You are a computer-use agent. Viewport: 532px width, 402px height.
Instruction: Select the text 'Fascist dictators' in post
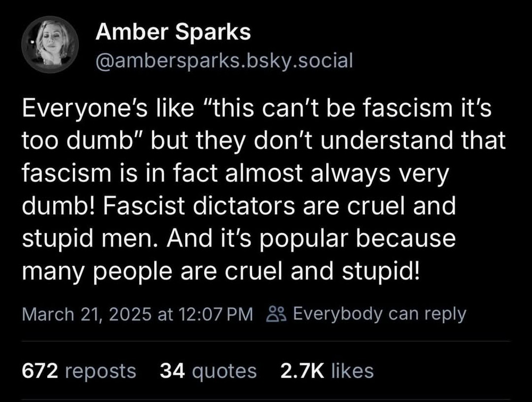[x=199, y=206]
